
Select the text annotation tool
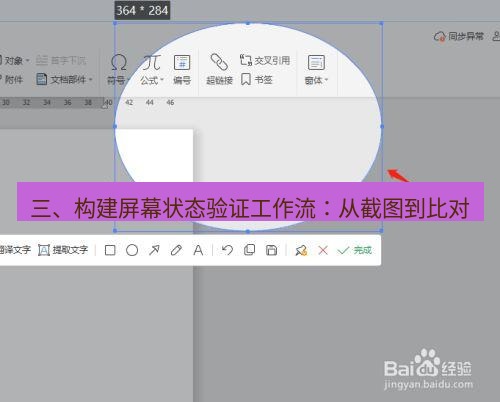198,250
